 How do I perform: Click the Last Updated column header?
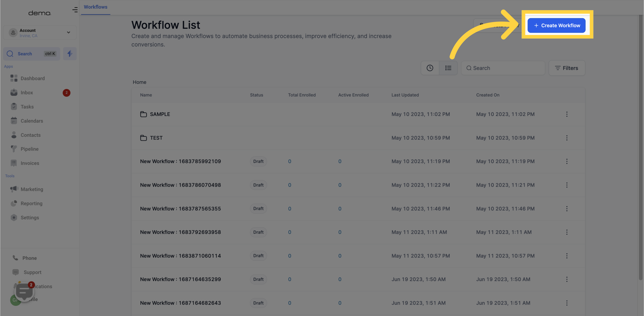coord(405,95)
